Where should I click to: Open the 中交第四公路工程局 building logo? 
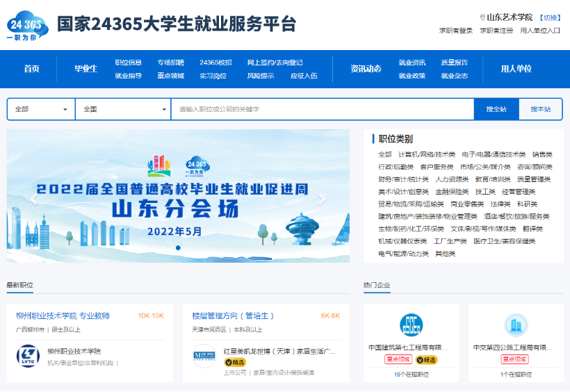pyautogui.click(x=516, y=325)
